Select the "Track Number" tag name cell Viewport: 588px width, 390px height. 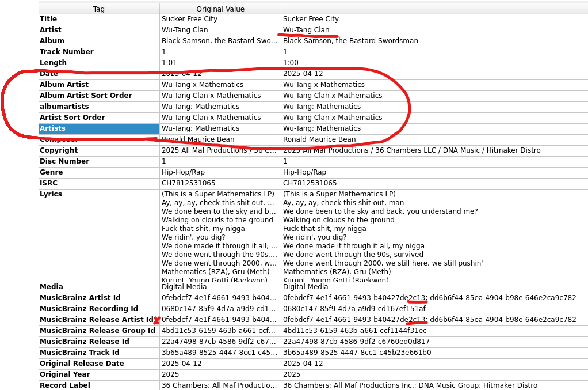99,51
